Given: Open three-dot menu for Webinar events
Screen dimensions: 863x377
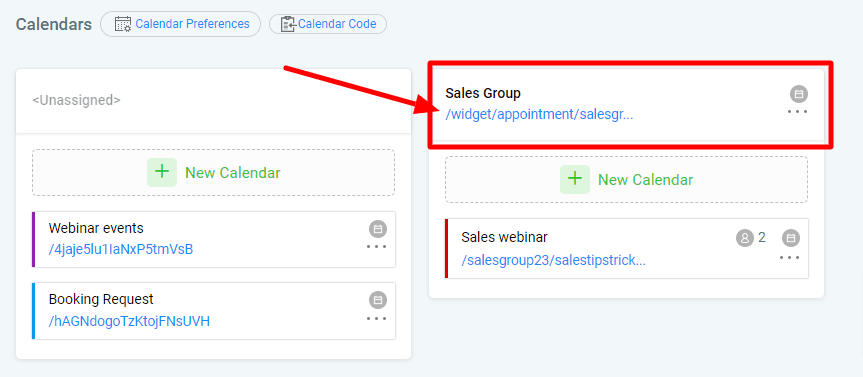Looking at the screenshot, I should pos(376,247).
